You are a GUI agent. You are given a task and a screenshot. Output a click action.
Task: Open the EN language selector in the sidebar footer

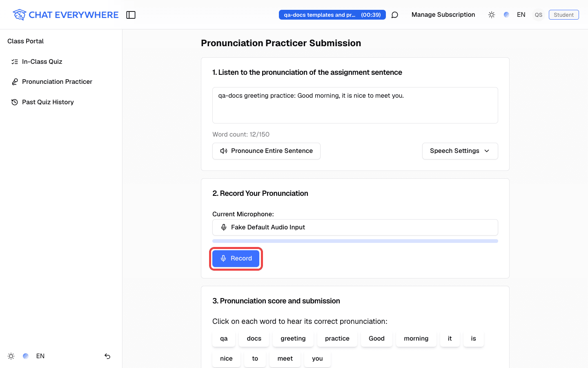(40, 356)
